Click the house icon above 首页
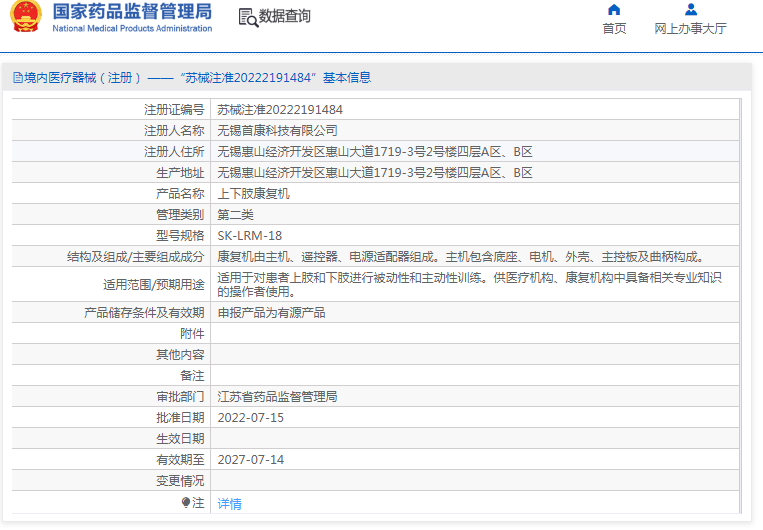 tap(614, 10)
